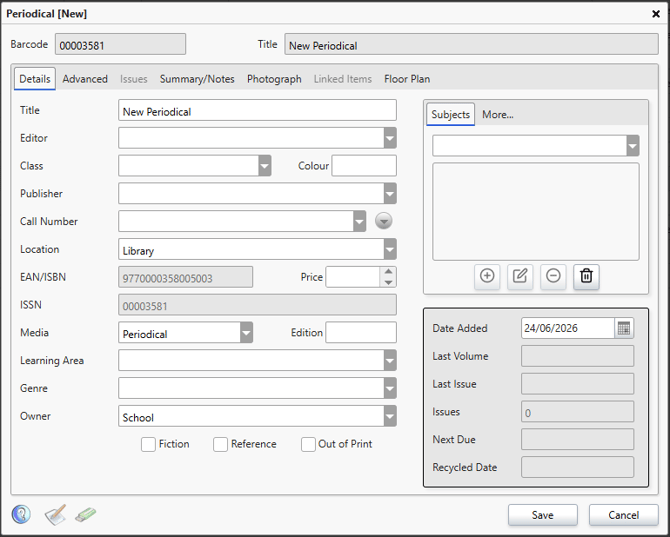670x537 pixels.
Task: Click the remove subject minus icon
Action: [x=553, y=276]
